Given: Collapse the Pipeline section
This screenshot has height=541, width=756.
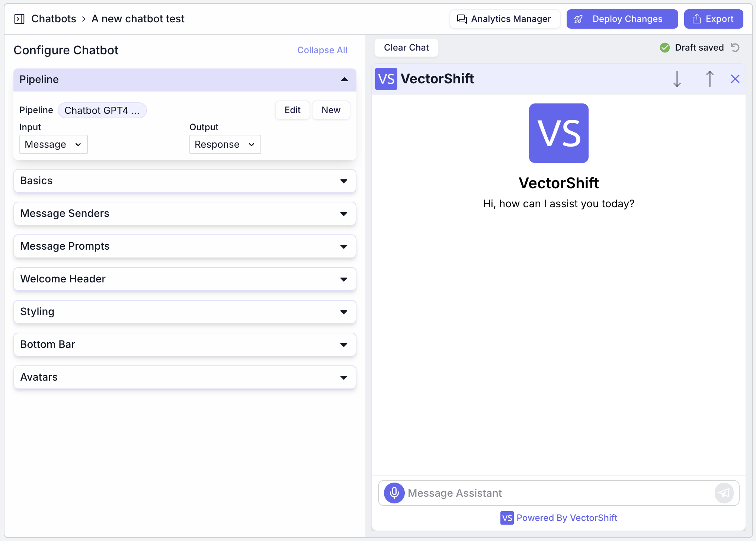Looking at the screenshot, I should pos(344,80).
